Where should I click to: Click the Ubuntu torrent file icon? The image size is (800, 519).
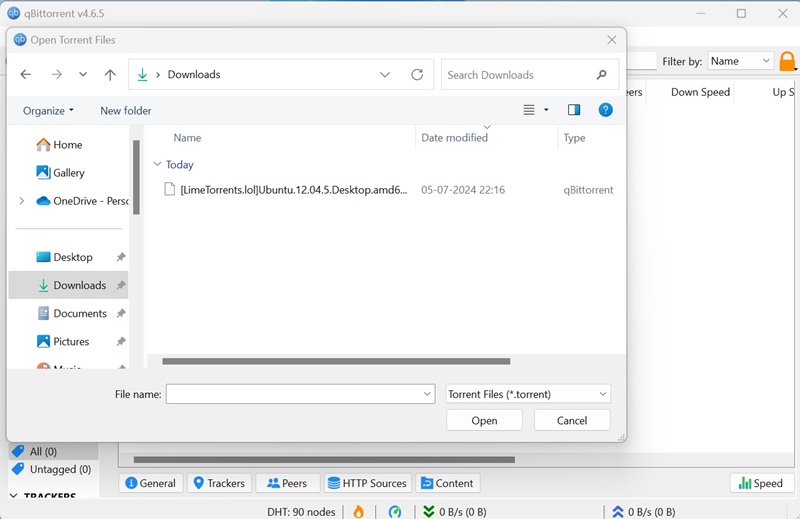(169, 189)
